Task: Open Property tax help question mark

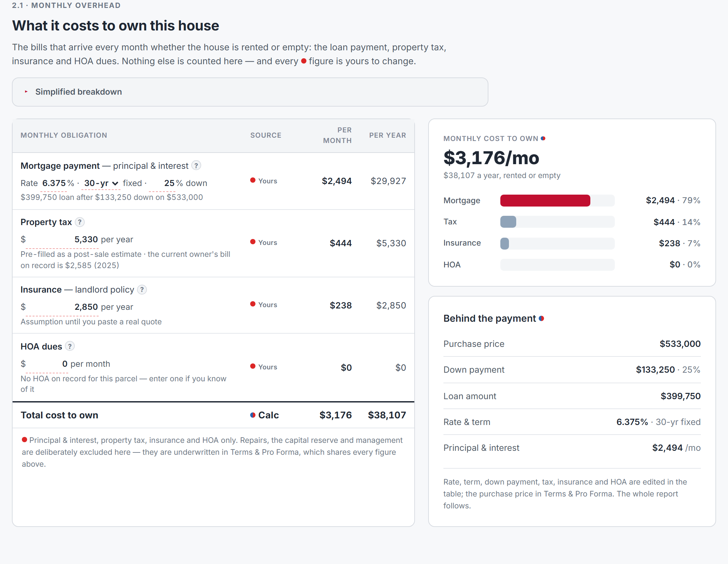Action: (80, 222)
